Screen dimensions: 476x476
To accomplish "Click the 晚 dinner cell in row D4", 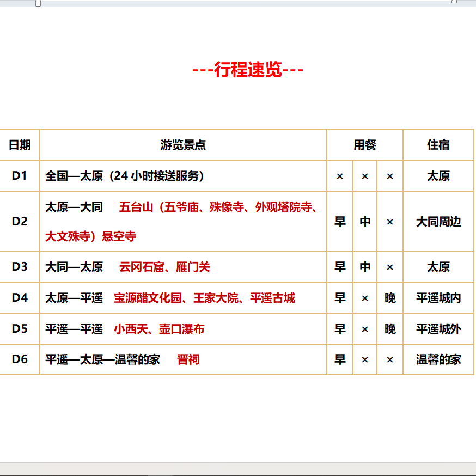I will click(390, 298).
